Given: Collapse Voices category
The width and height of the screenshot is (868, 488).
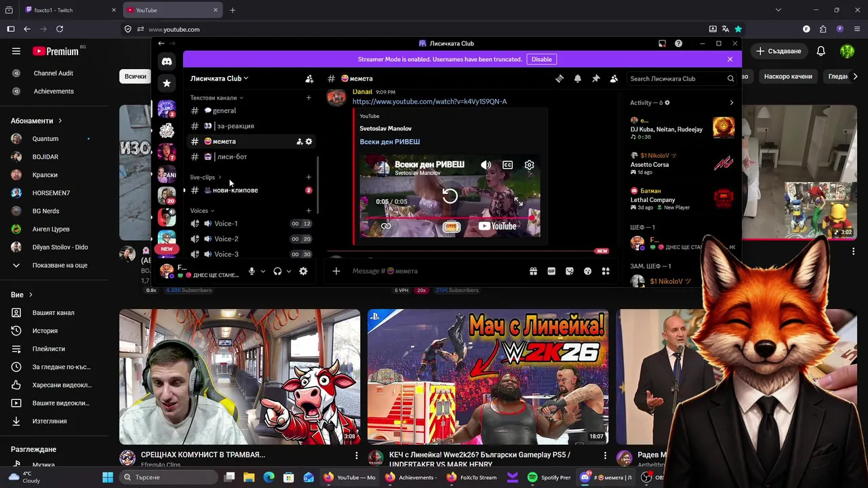Looking at the screenshot, I should 202,211.
